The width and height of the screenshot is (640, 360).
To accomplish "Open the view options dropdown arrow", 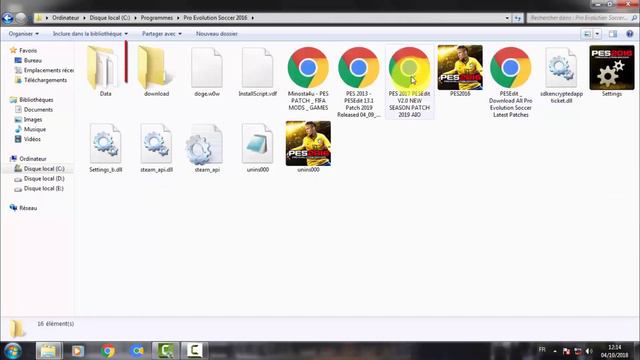I will 597,34.
